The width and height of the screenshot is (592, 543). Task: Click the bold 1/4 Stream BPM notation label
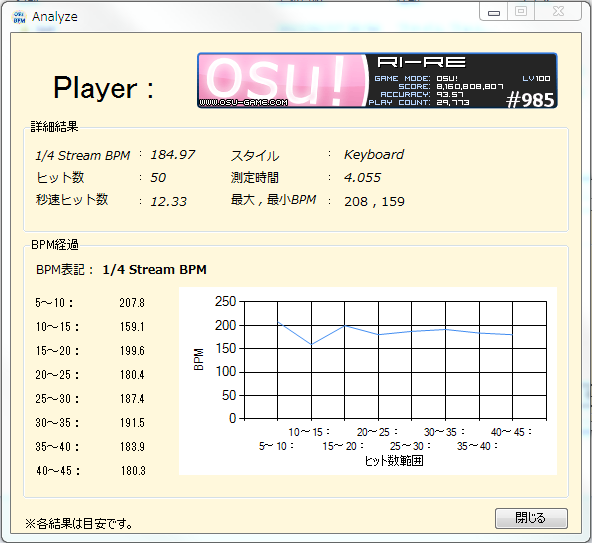pyautogui.click(x=154, y=270)
